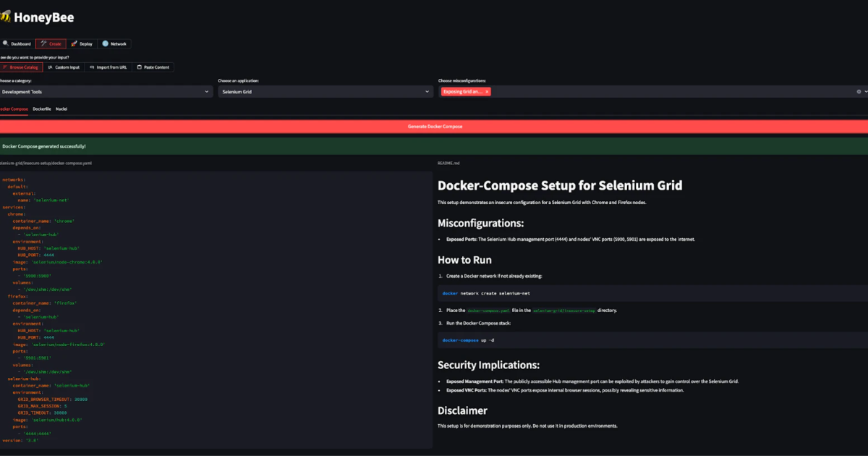Click the 'selenium/node-chrome:4.0.0' image line
This screenshot has height=456, width=868.
(x=58, y=262)
